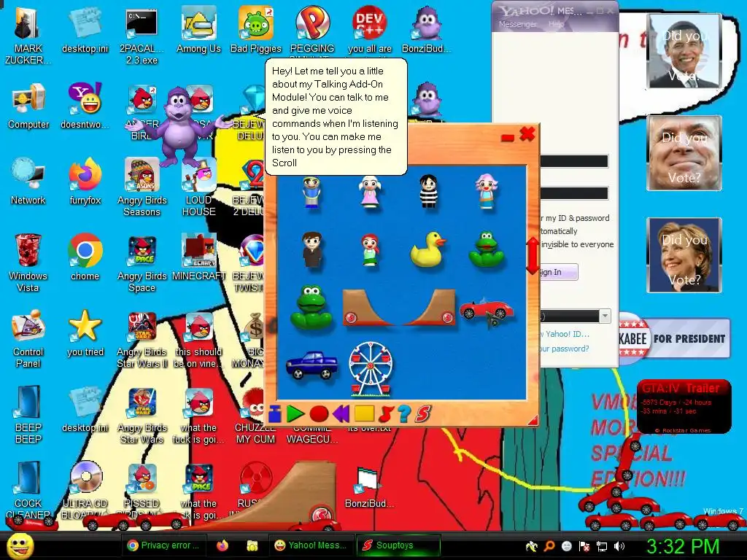Click the purple rewind arrows in Souptoys

[341, 414]
